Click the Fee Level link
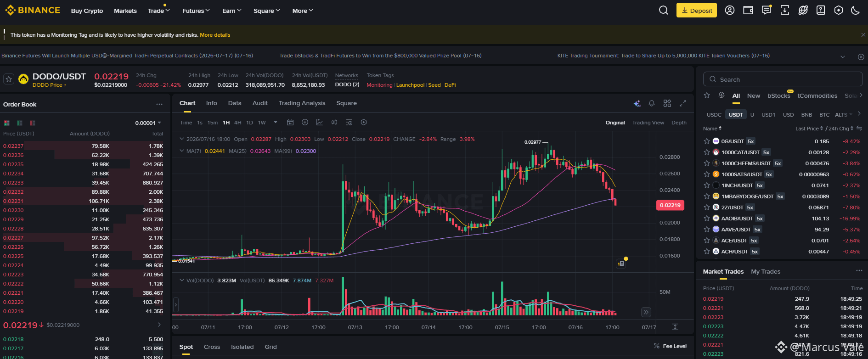868x359 pixels. pos(671,346)
